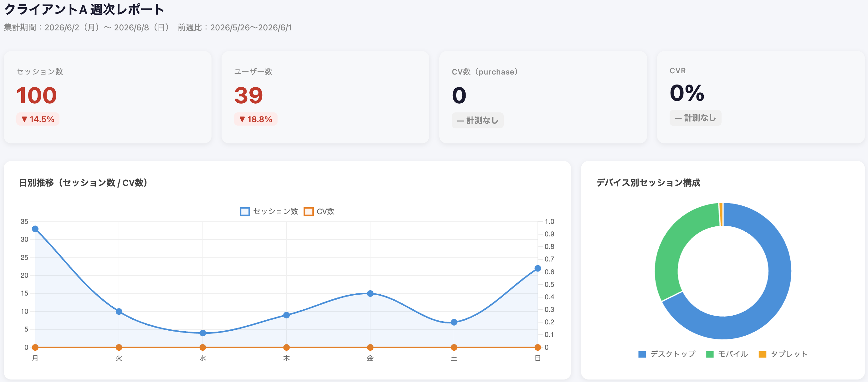Viewport: 868px width, 382px height.
Task: Click the CVR card label
Action: pyautogui.click(x=678, y=71)
